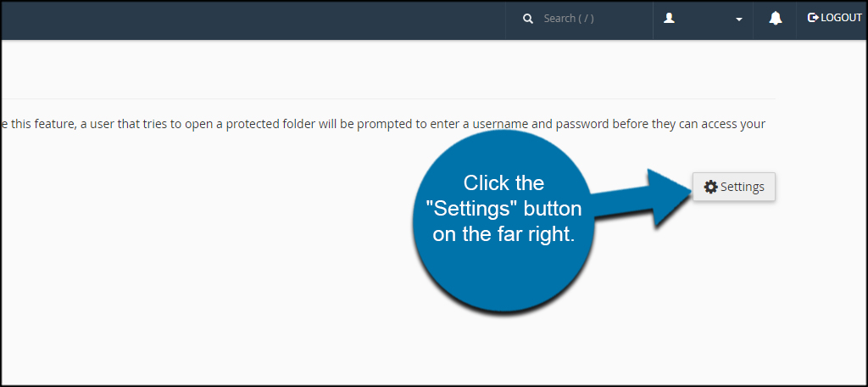Click "this feature" at start of description
This screenshot has width=868, height=387.
click(x=39, y=124)
